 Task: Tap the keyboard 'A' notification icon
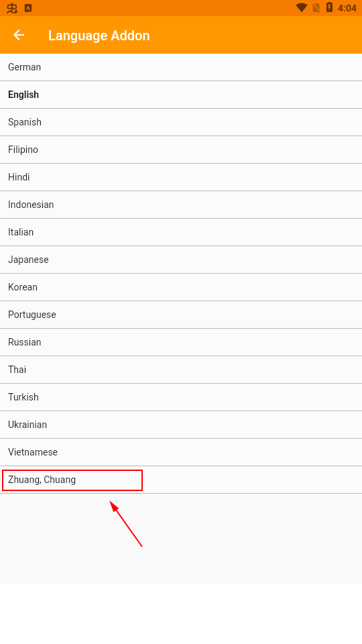[28, 8]
